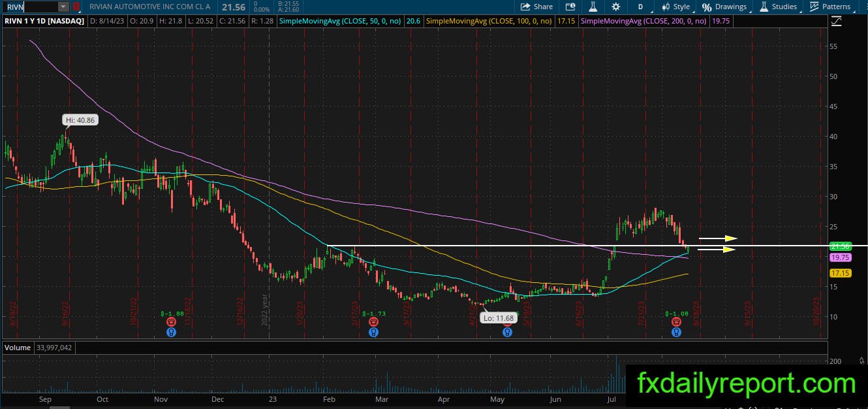This screenshot has height=409, width=868.
Task: Click the green 21.56 price axis label
Action: (x=839, y=246)
